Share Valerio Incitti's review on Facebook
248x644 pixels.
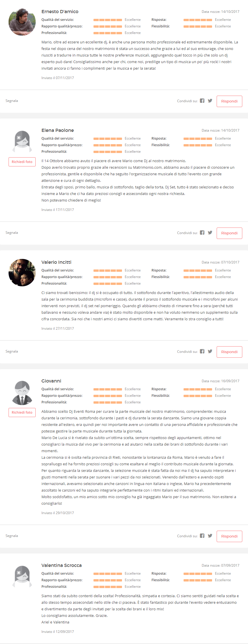pyautogui.click(x=202, y=351)
